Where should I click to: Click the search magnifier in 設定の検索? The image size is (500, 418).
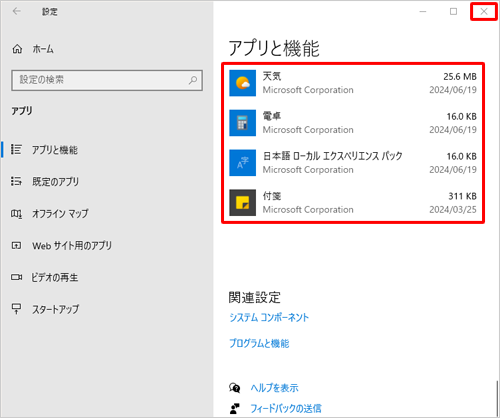pos(193,80)
